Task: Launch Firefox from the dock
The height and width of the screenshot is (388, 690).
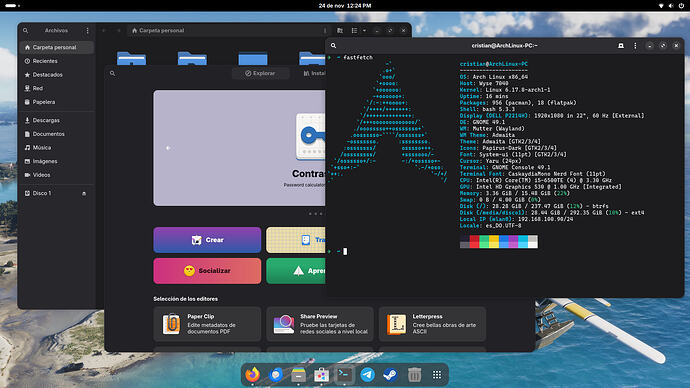Action: (253, 374)
